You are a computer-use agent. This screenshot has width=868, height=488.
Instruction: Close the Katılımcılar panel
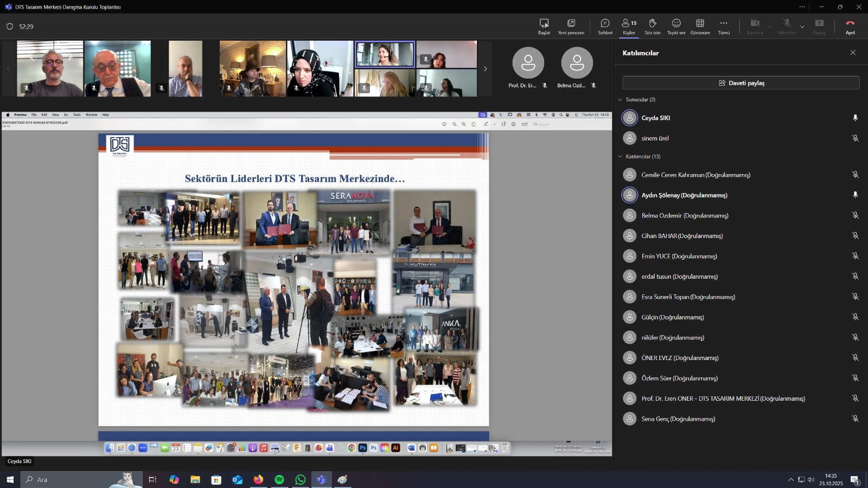pos(853,53)
